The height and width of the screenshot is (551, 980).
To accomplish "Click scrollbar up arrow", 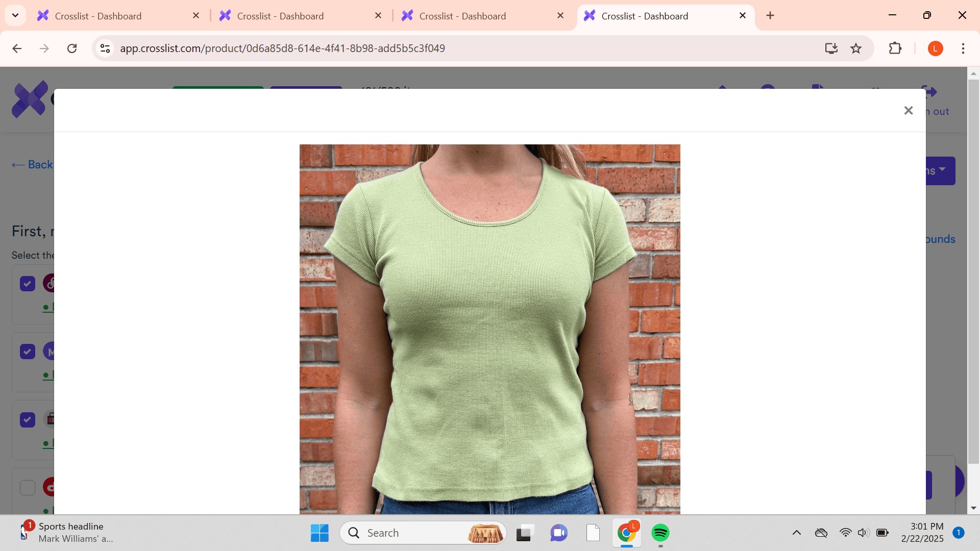I will 973,73.
